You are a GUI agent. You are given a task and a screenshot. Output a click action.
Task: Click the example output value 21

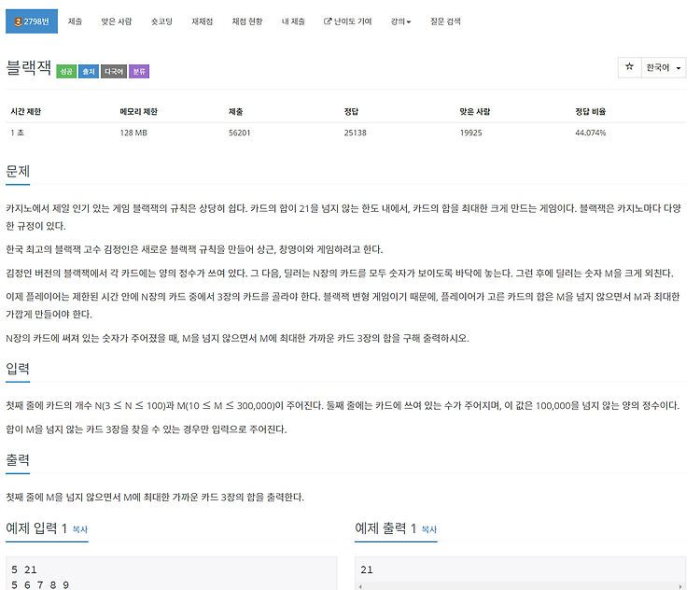tap(367, 569)
